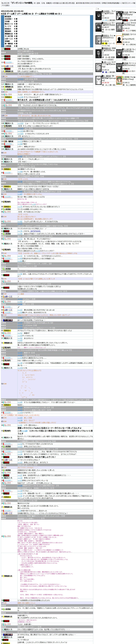
Task: Follow the >>82 anchor in post 84 by モノクマ
Action: click(x=20, y=222)
